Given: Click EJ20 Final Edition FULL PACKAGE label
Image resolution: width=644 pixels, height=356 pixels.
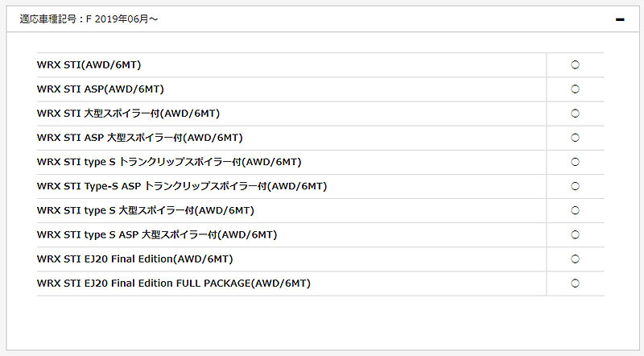Looking at the screenshot, I should coord(174,283).
